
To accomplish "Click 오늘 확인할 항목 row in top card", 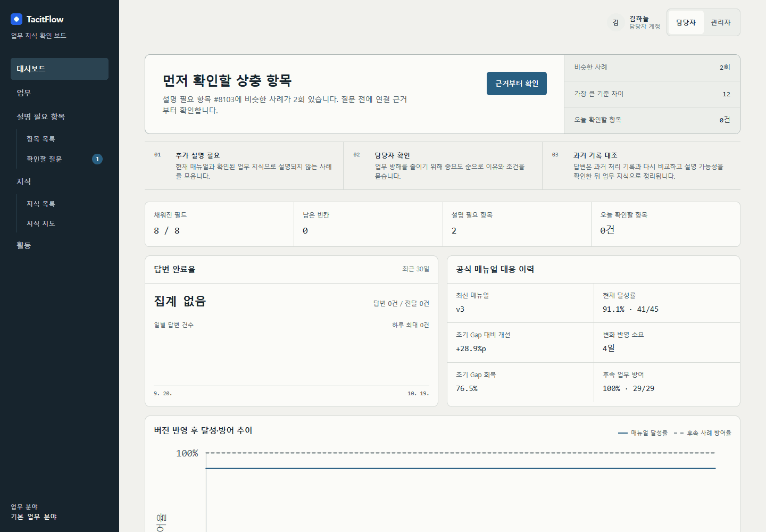I will point(652,120).
